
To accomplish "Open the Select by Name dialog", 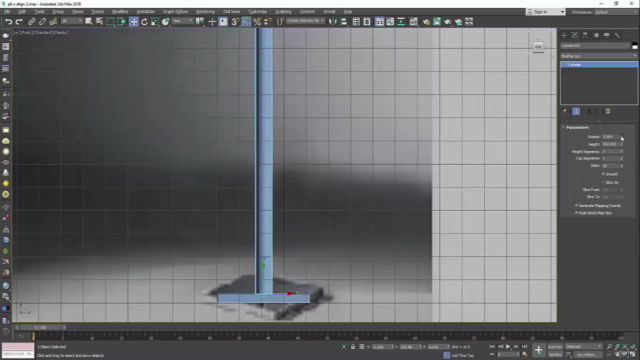I will coord(99,22).
